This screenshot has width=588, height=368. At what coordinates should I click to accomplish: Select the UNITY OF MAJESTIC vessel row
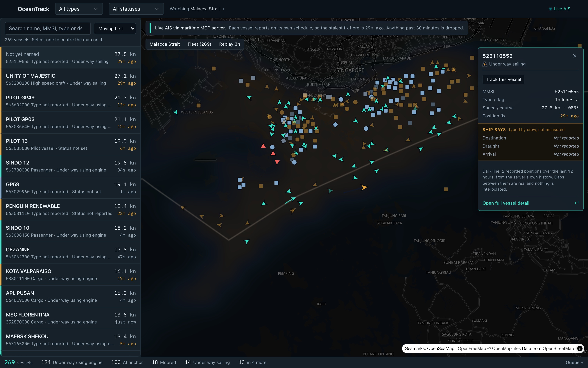coord(71,79)
